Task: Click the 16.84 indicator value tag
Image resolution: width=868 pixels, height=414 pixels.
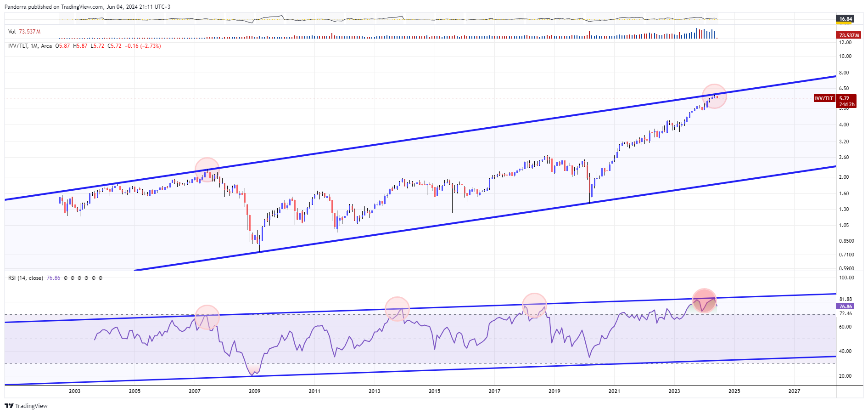Action: pos(846,19)
